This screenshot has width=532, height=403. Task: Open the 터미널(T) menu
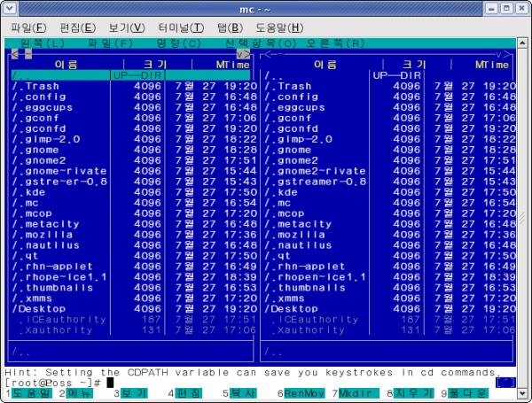pyautogui.click(x=181, y=27)
